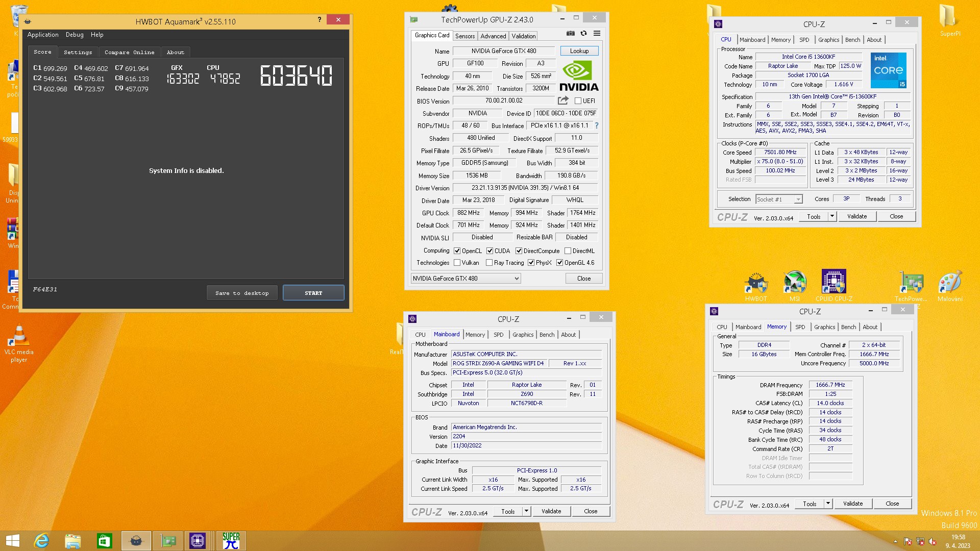
Task: Open Socket #1 selection dropdown in CPU-Z
Action: tap(779, 199)
